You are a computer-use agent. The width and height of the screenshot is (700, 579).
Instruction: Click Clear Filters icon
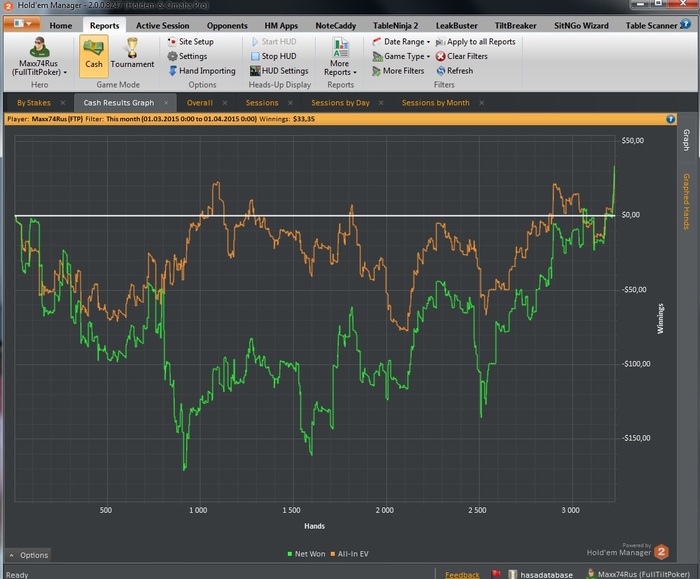point(440,57)
